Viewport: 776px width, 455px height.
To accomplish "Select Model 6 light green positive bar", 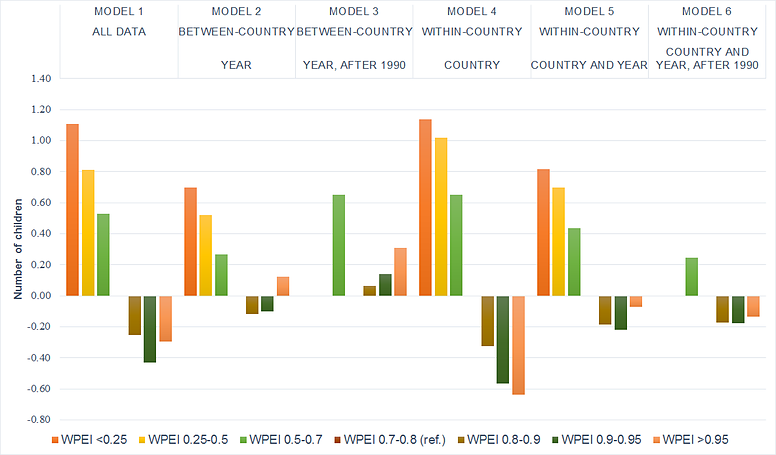I will 692,277.
